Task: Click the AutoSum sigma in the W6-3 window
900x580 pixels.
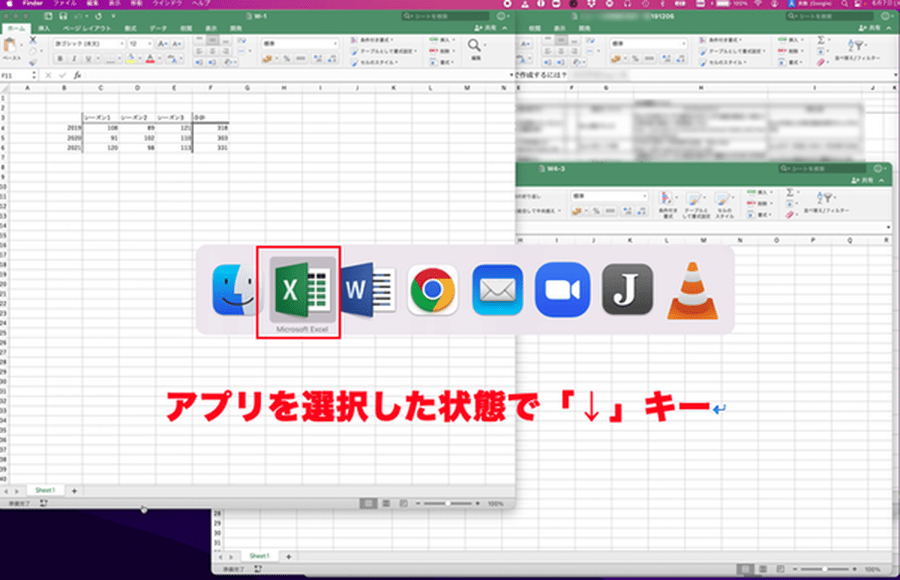Action: click(x=790, y=192)
